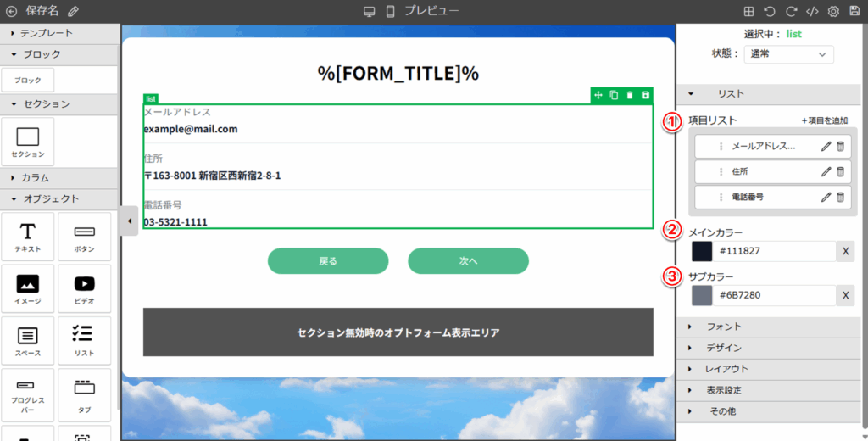
Task: Delete the selected list block
Action: [x=630, y=95]
